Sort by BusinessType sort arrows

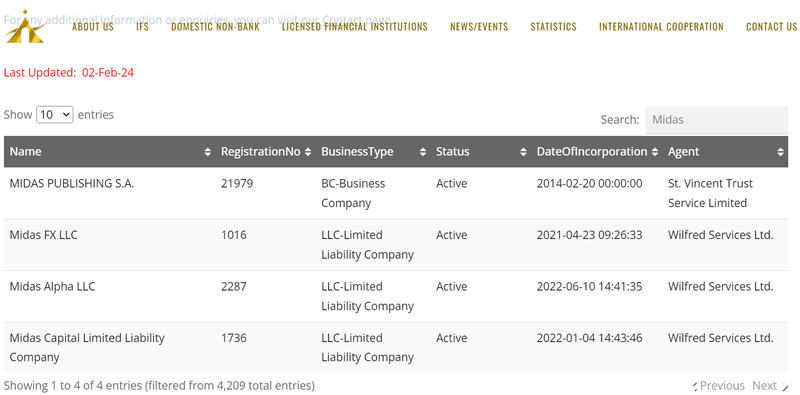click(x=422, y=152)
